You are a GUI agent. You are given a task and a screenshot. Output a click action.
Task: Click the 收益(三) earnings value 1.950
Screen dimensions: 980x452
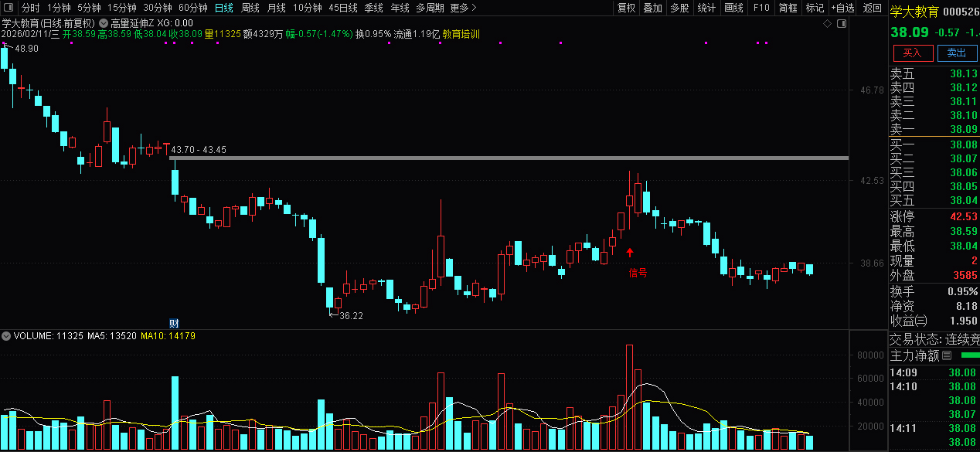click(964, 321)
